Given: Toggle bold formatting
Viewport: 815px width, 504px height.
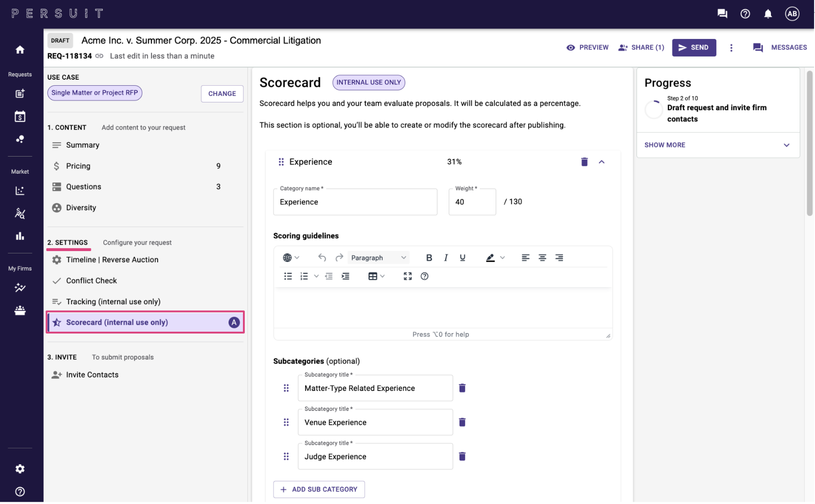Looking at the screenshot, I should 429,258.
